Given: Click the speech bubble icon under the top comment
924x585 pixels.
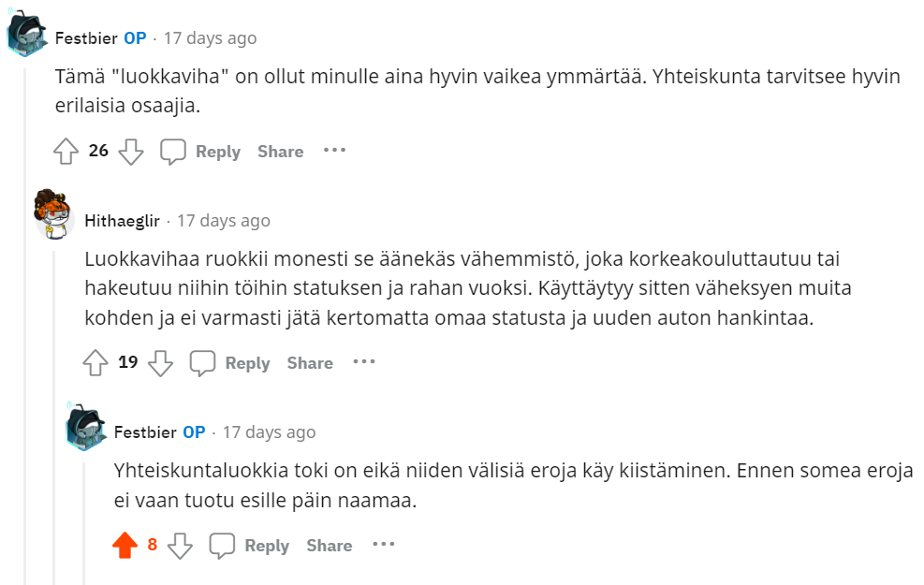Looking at the screenshot, I should [x=173, y=152].
